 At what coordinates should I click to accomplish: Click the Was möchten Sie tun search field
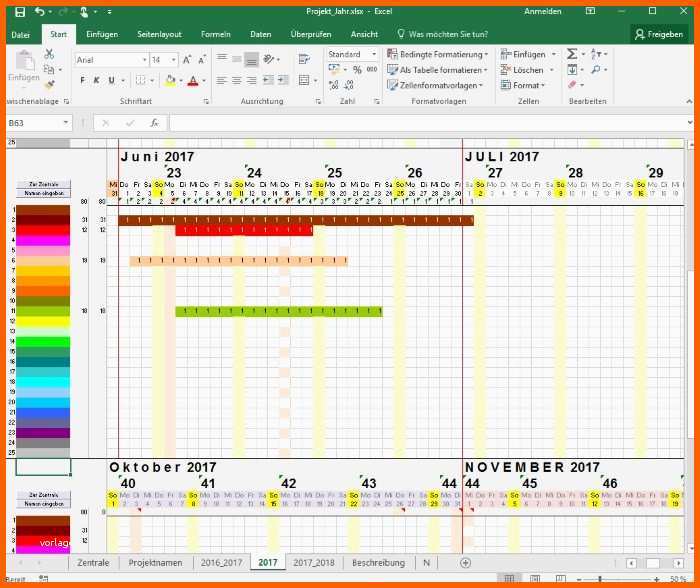(443, 34)
